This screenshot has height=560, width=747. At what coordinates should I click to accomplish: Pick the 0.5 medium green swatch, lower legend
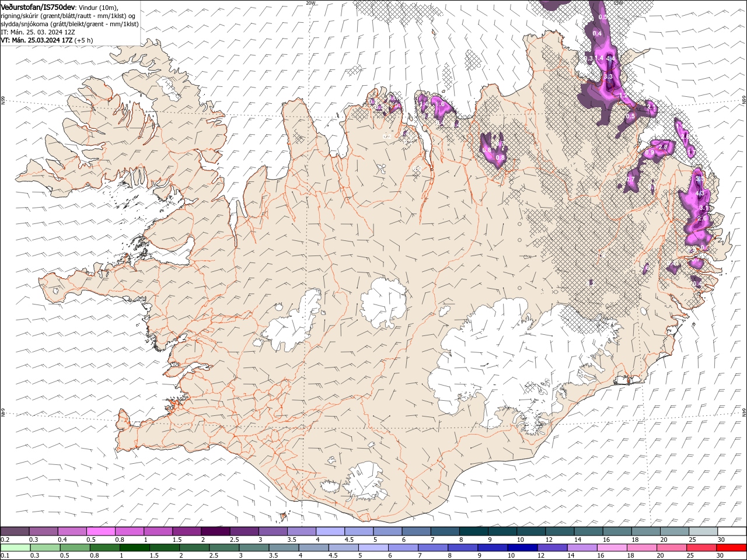point(75,548)
